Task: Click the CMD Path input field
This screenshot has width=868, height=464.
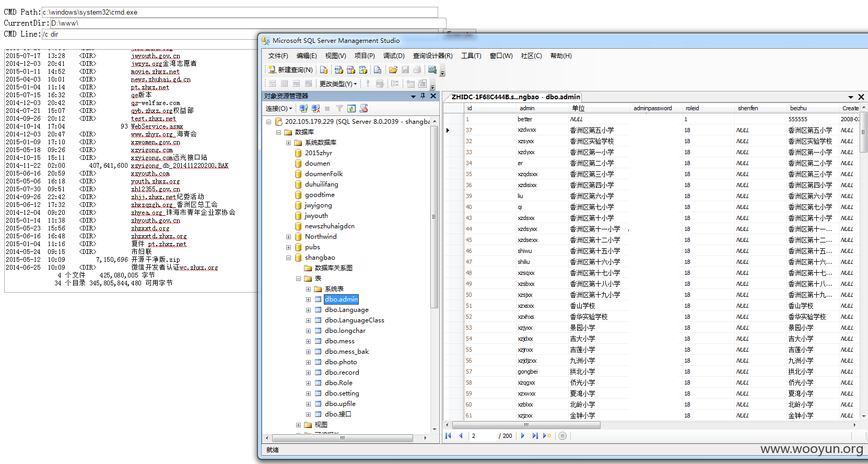Action: (240, 12)
